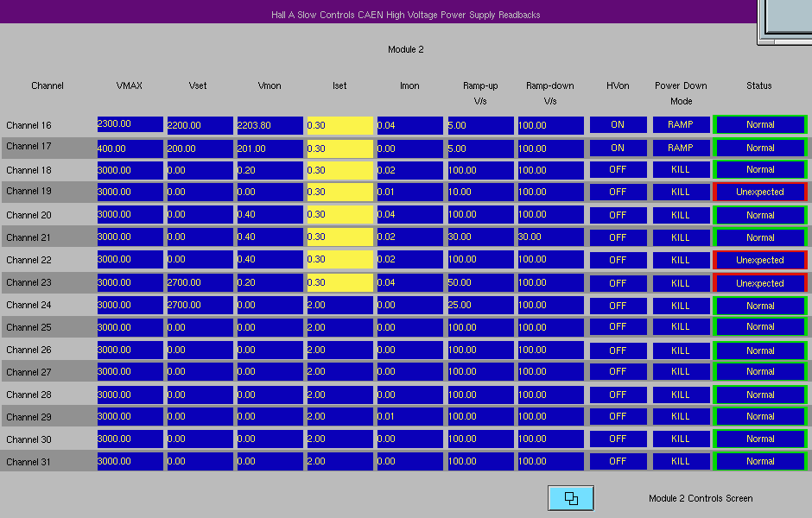Click Channel 24 Iset value 2.00

point(339,306)
